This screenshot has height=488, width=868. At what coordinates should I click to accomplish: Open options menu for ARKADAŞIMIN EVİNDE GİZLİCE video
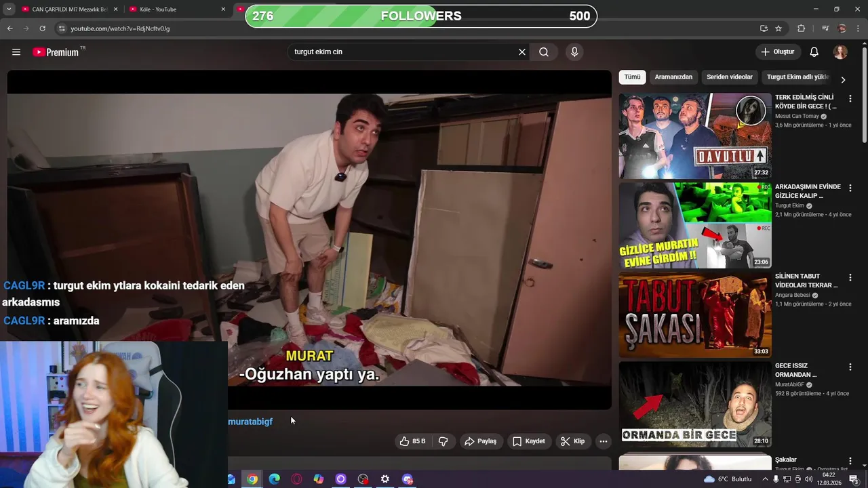coord(850,188)
